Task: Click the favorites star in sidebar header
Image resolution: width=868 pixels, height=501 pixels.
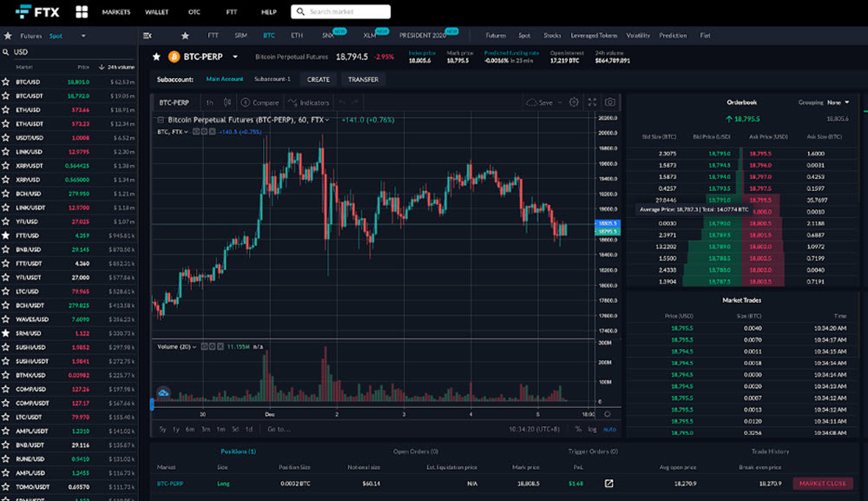Action: [x=8, y=36]
